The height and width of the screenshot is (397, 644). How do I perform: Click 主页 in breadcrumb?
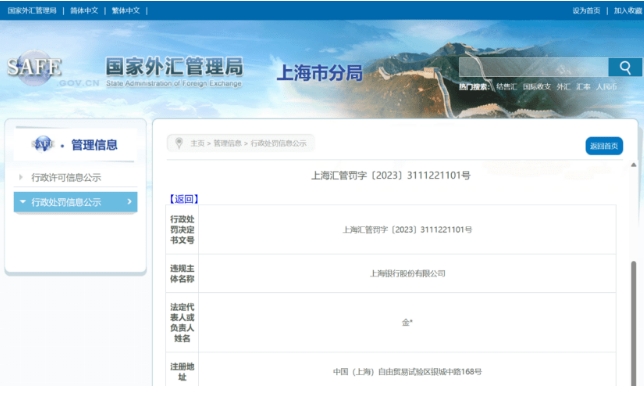coord(197,143)
